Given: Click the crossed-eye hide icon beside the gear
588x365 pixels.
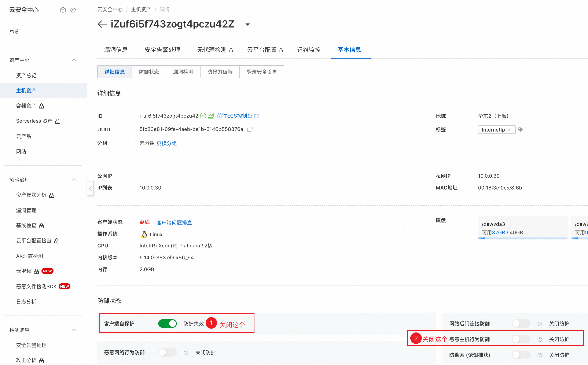Looking at the screenshot, I should [x=73, y=10].
